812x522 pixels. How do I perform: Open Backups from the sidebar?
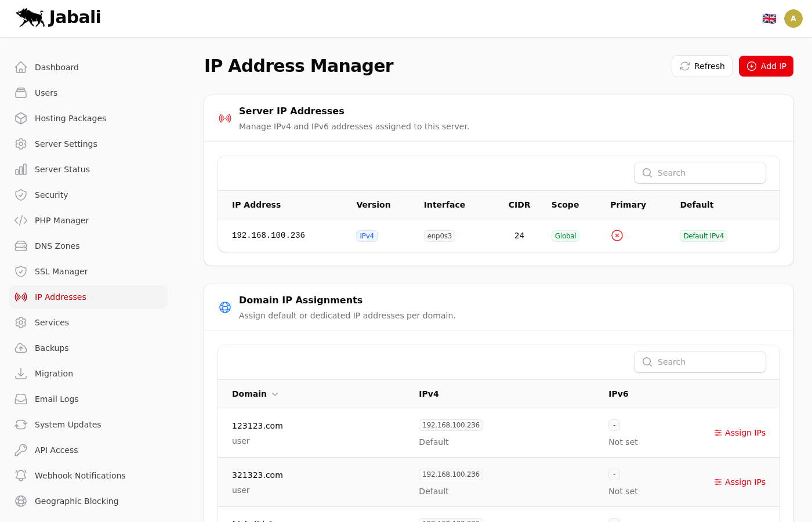click(52, 348)
